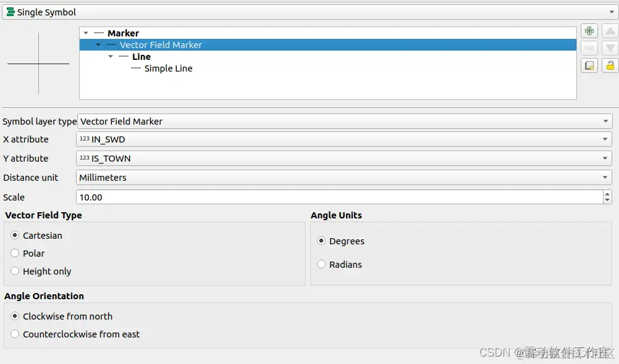This screenshot has height=364, width=619.
Task: Click the symbol preview crosshair thumbnail
Action: pos(38,64)
